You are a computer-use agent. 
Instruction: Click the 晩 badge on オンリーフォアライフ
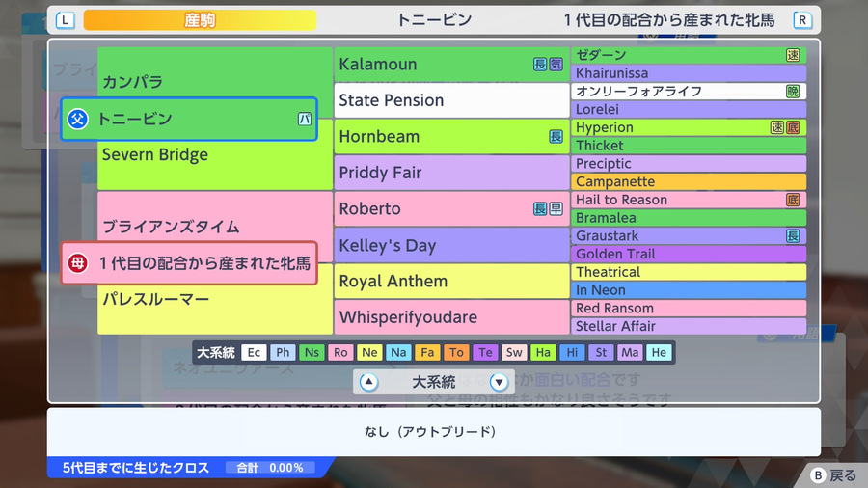click(x=793, y=92)
